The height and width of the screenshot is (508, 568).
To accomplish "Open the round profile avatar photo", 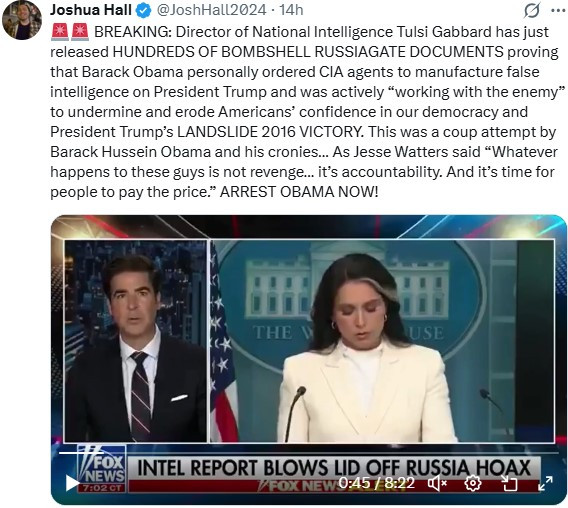I will pyautogui.click(x=22, y=21).
